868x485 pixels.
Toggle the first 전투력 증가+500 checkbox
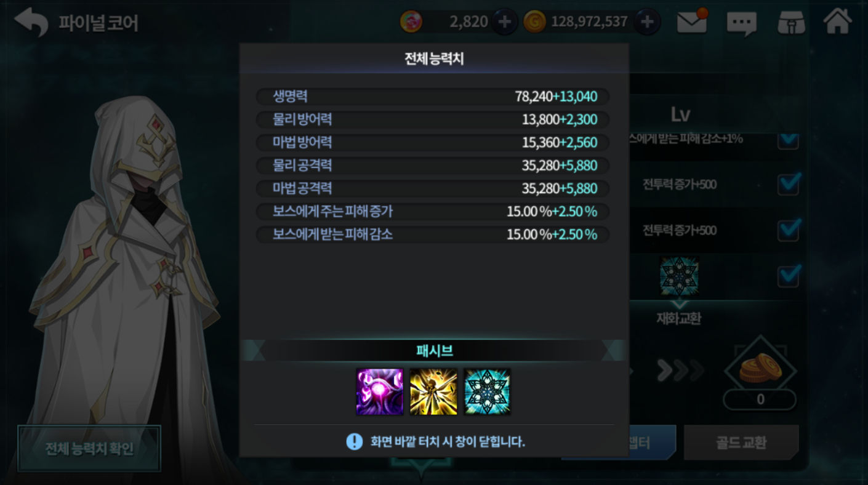point(789,183)
